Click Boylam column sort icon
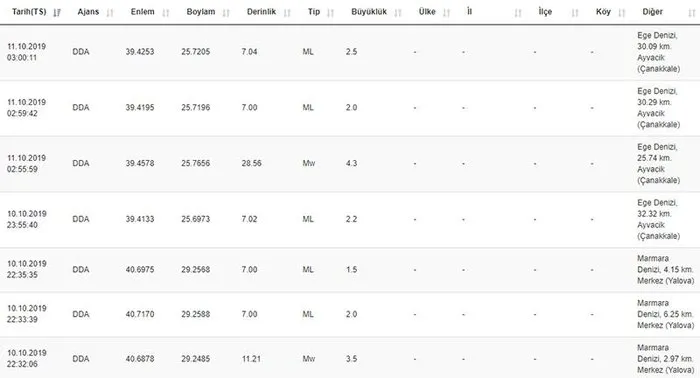This screenshot has width=700, height=378. (x=226, y=12)
